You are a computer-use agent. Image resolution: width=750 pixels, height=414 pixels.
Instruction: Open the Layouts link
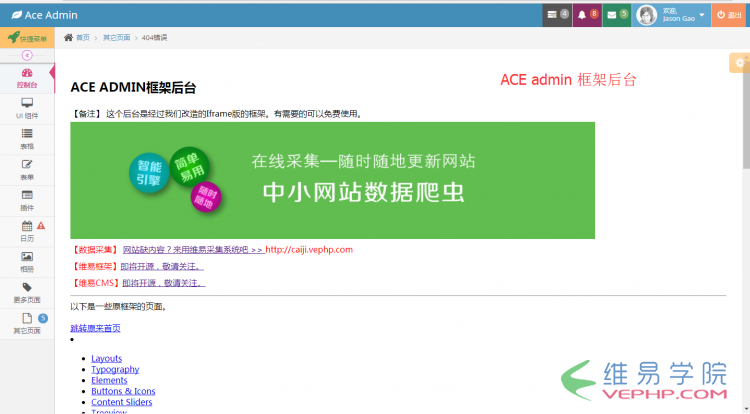[107, 359]
